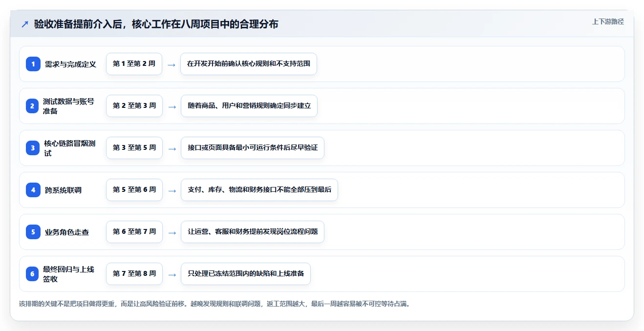Select step badge 5 for 业务角色走查
The width and height of the screenshot is (644, 331).
(33, 232)
